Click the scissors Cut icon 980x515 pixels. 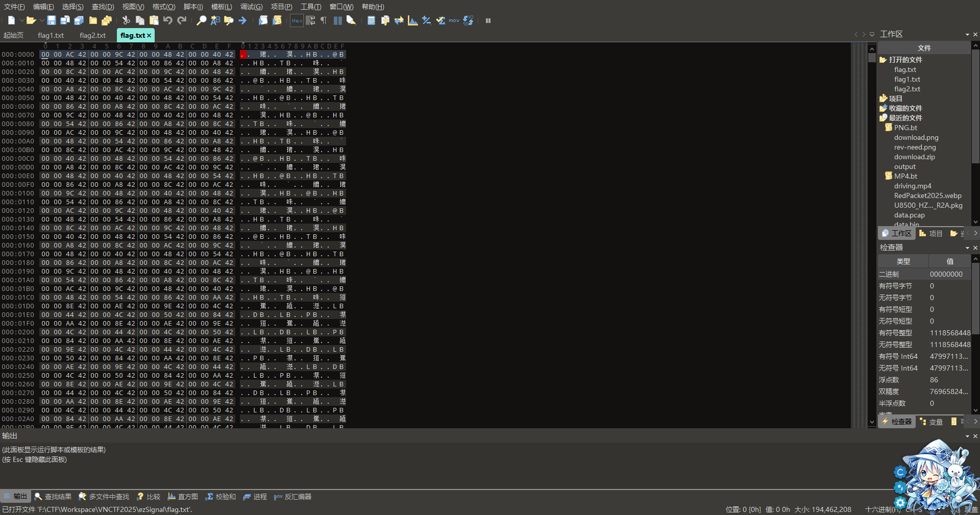coord(126,20)
